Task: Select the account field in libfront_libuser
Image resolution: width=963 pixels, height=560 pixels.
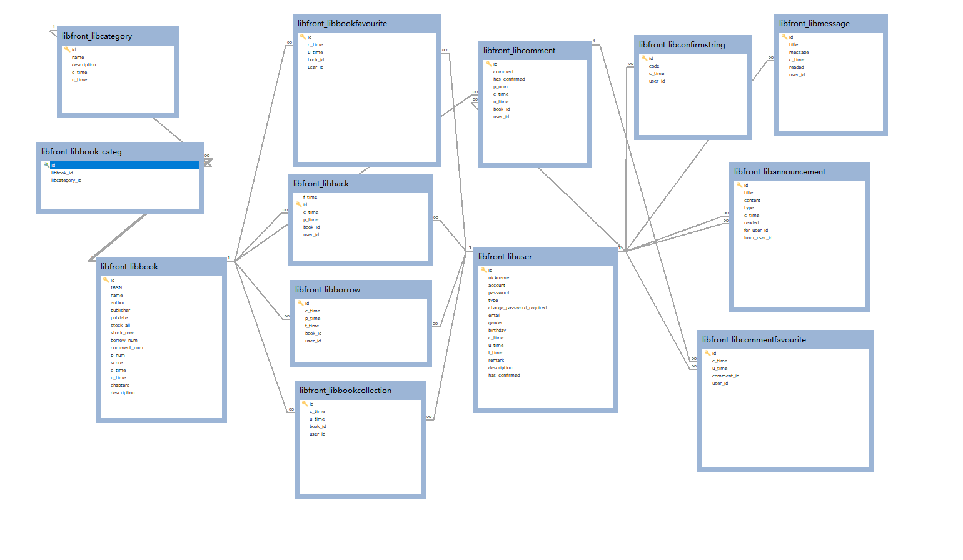Action: (x=497, y=286)
